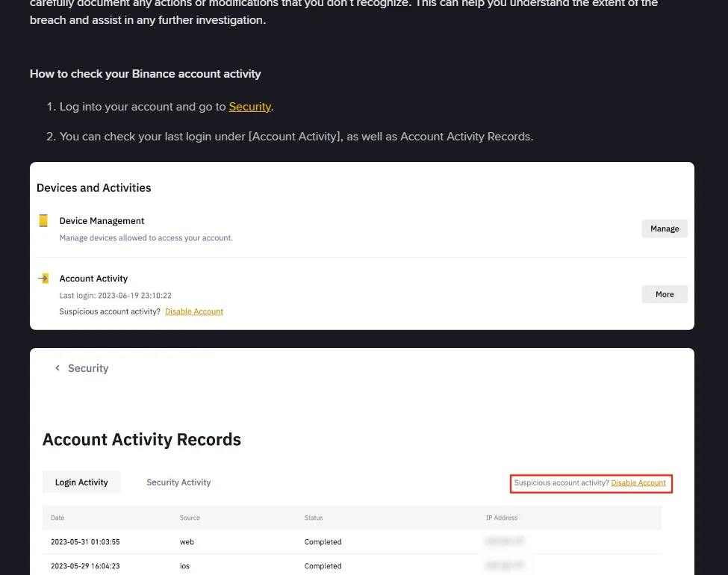Click the Account Activity title
This screenshot has height=575, width=728.
coord(93,279)
